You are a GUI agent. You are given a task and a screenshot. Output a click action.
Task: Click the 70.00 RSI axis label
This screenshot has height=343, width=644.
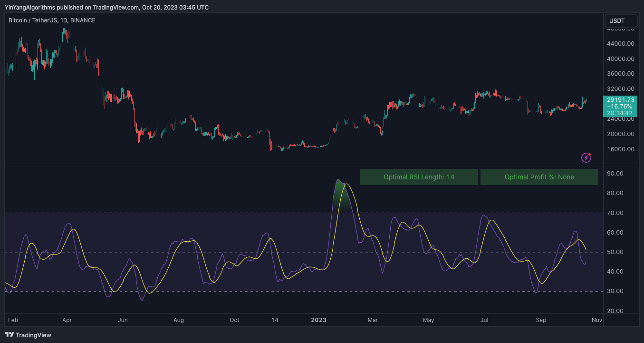pyautogui.click(x=616, y=213)
